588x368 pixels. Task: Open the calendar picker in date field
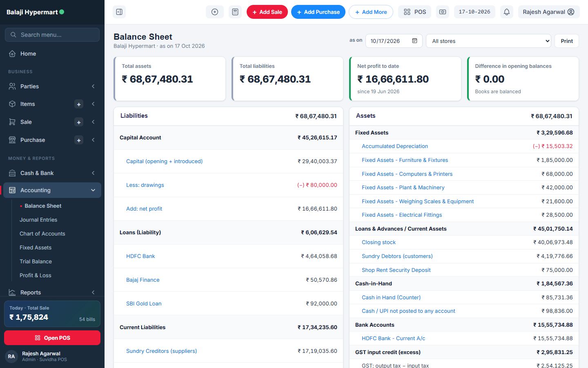tap(415, 41)
